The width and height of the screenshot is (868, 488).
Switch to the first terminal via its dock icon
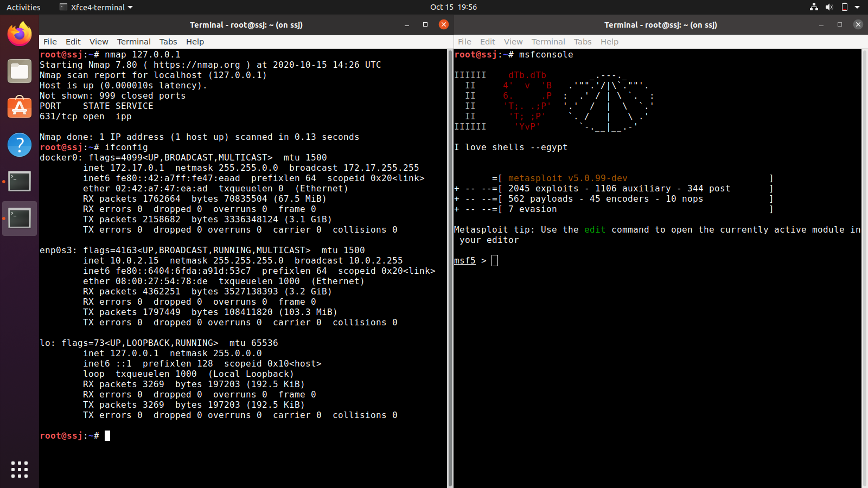(19, 182)
